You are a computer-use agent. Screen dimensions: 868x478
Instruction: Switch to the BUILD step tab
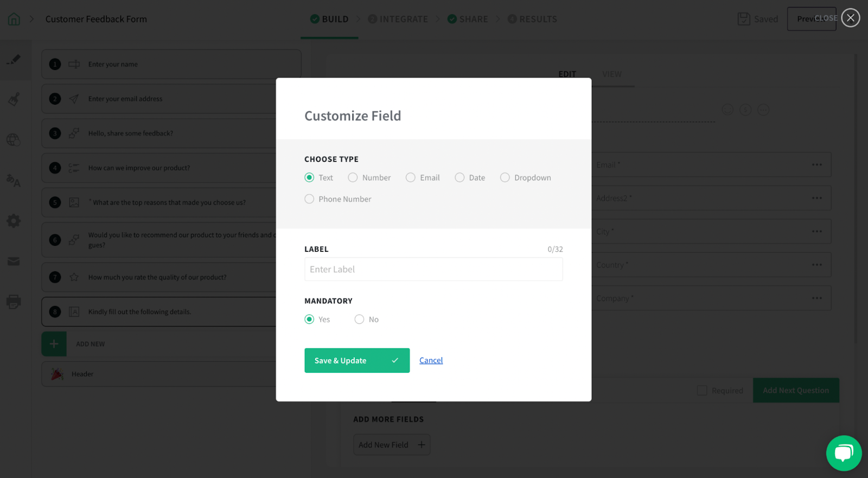click(329, 19)
